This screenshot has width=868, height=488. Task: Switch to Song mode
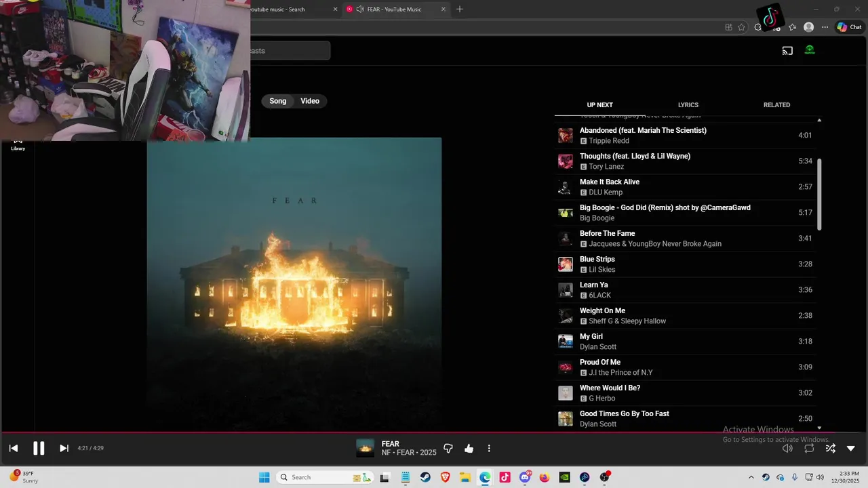coord(278,101)
